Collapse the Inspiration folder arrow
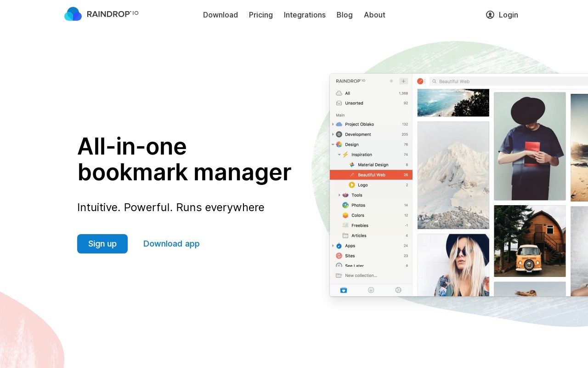 [x=339, y=155]
